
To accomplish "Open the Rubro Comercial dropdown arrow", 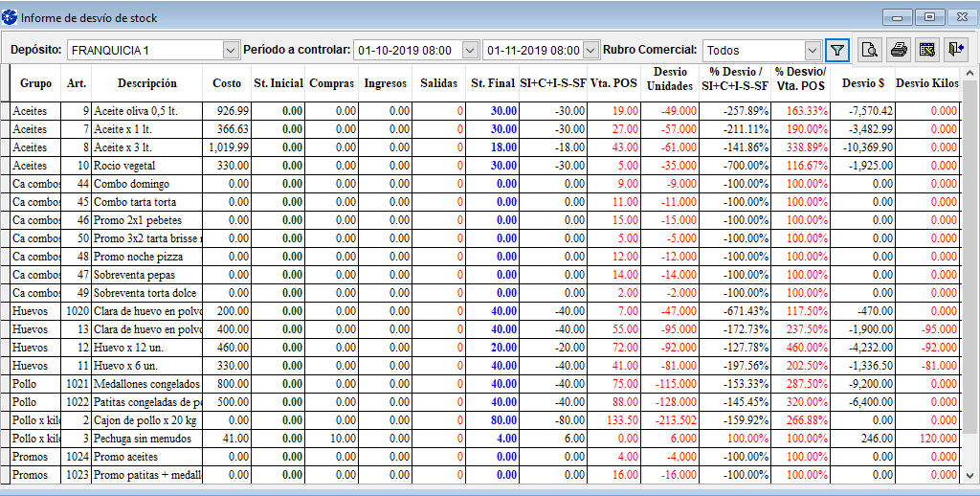I will (813, 50).
